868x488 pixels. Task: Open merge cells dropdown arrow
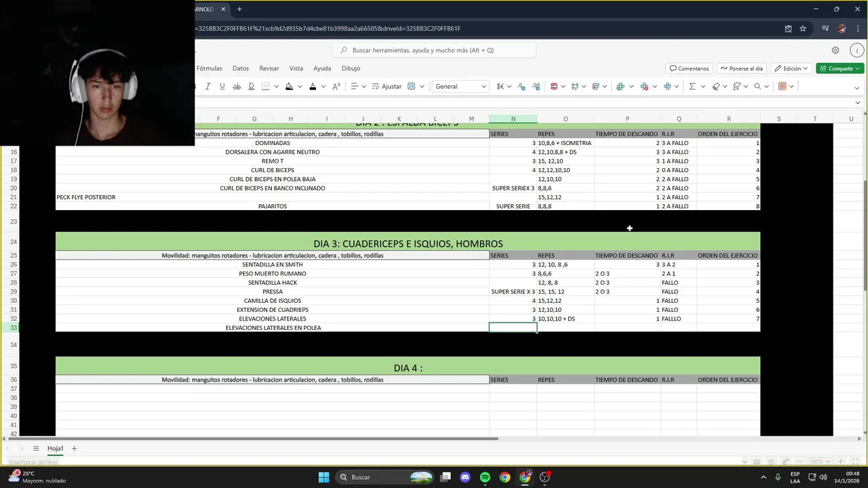[x=422, y=87]
